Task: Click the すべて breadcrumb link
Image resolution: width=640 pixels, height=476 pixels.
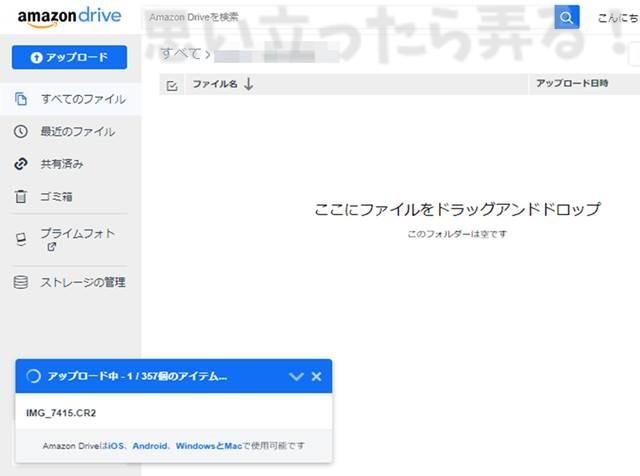Action: click(x=180, y=53)
